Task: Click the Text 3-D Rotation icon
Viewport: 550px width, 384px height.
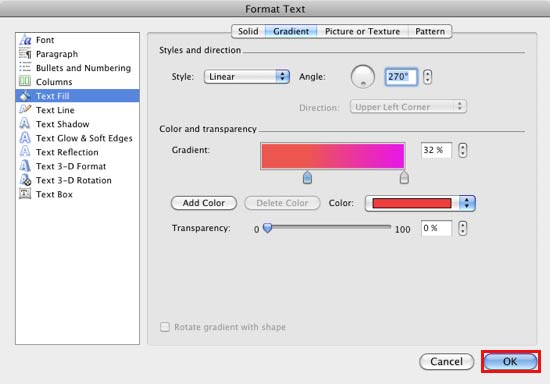Action: tap(25, 180)
